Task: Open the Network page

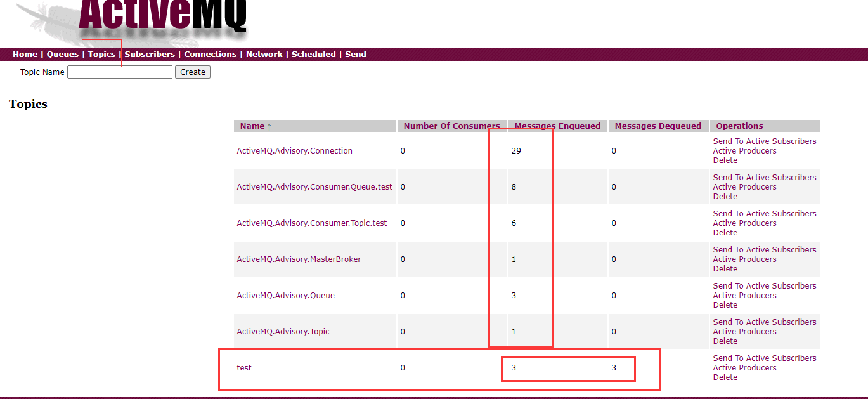Action: (x=264, y=55)
